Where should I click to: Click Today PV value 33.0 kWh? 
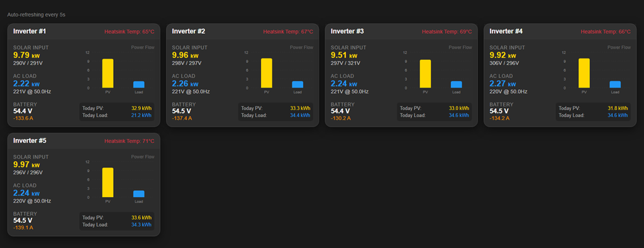pyautogui.click(x=459, y=108)
